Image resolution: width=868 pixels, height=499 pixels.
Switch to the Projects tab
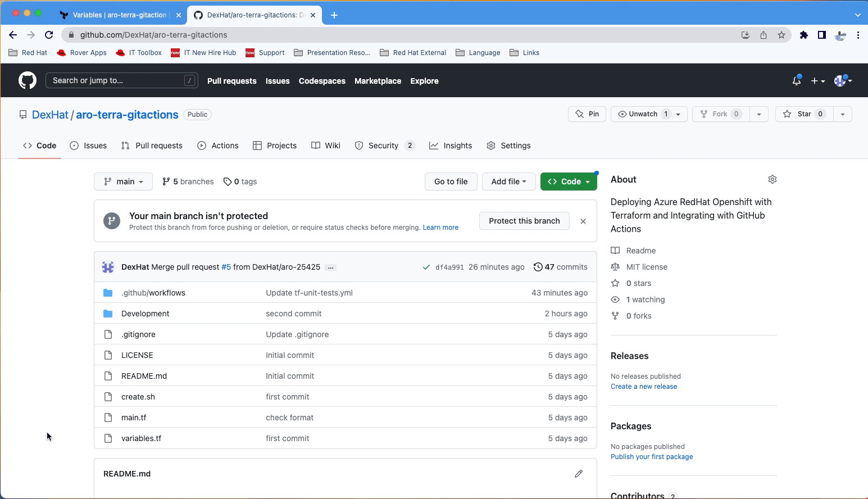click(x=275, y=146)
